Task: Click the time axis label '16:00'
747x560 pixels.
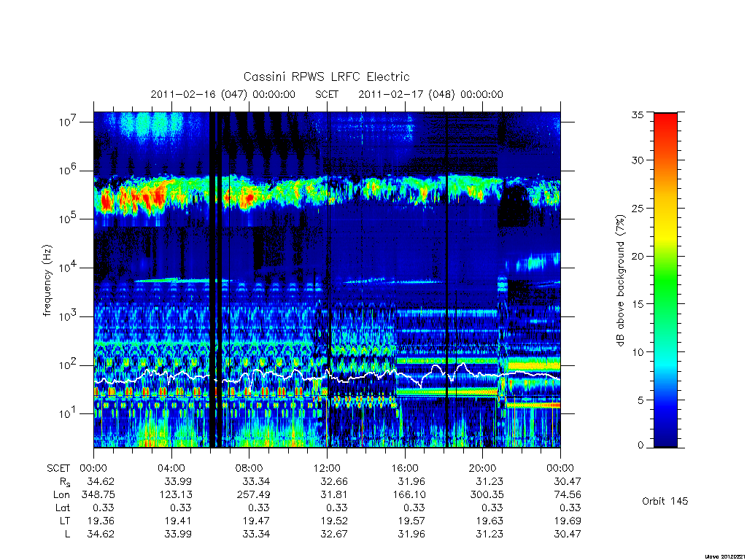Action: (x=404, y=468)
